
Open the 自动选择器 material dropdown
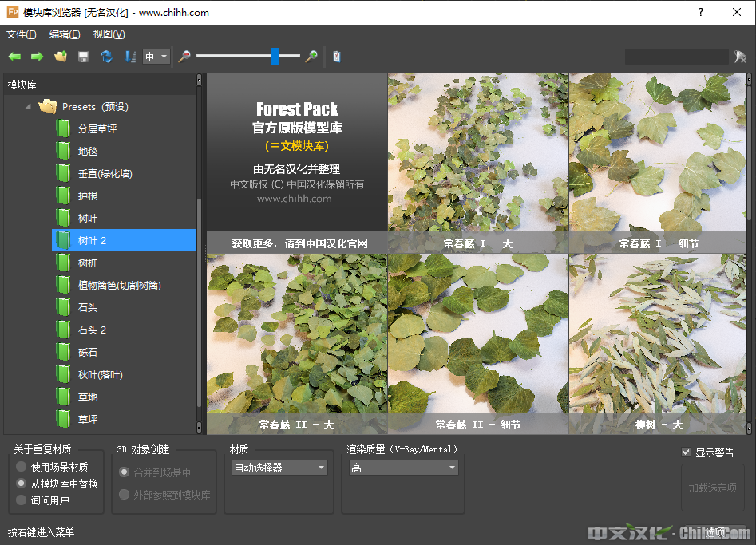coord(279,468)
